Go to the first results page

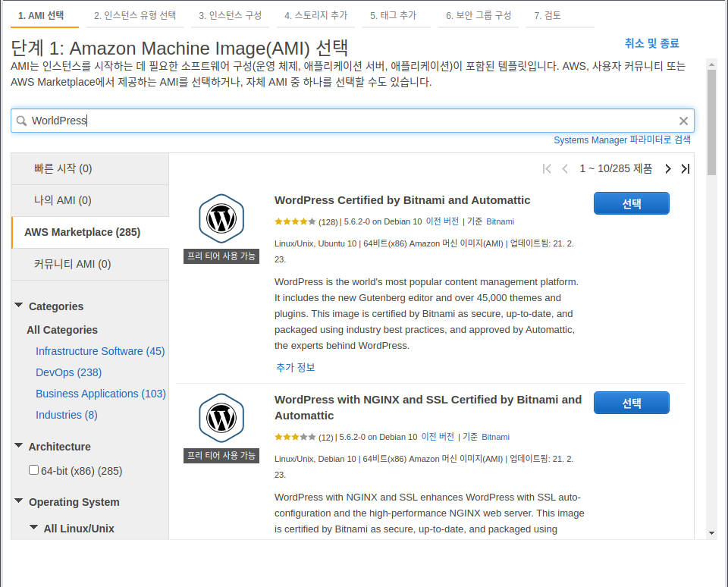(547, 168)
